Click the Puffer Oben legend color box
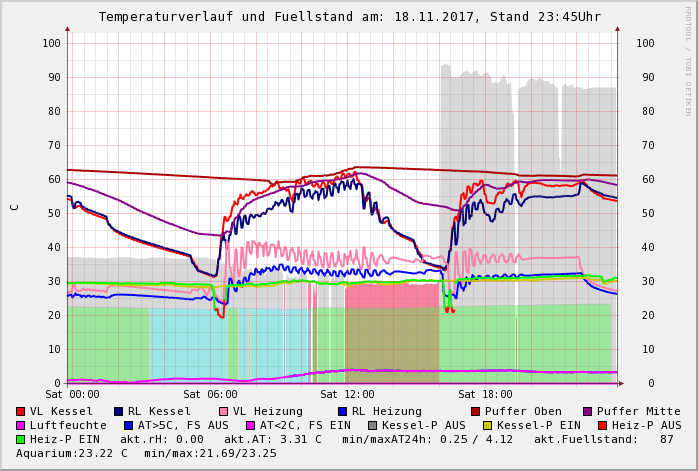Image resolution: width=698 pixels, height=471 pixels. tap(475, 411)
